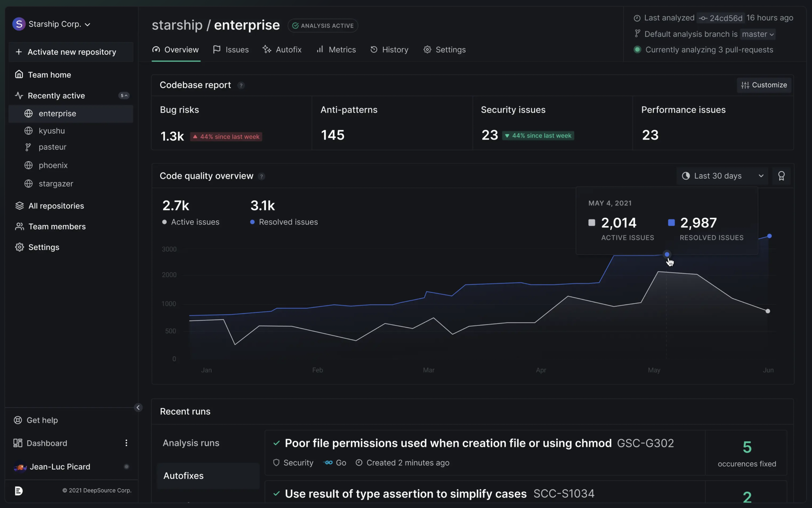Screen dimensions: 812x508
Task: Click Activate new repository
Action: [x=71, y=52]
